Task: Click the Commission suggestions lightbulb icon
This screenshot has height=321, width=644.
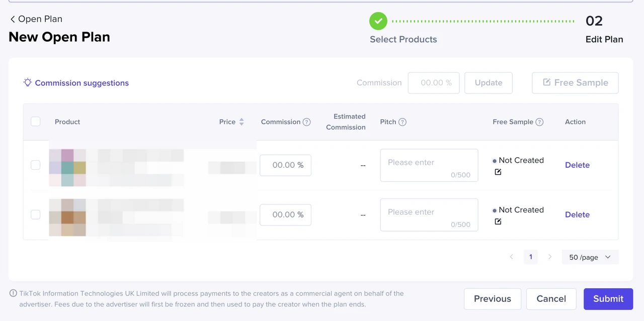Action: 28,82
